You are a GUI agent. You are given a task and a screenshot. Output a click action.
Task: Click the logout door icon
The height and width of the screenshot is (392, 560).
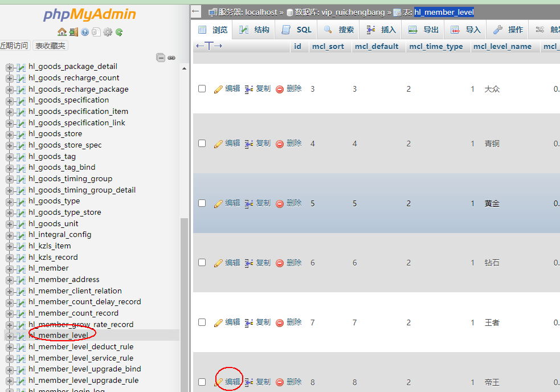73,32
